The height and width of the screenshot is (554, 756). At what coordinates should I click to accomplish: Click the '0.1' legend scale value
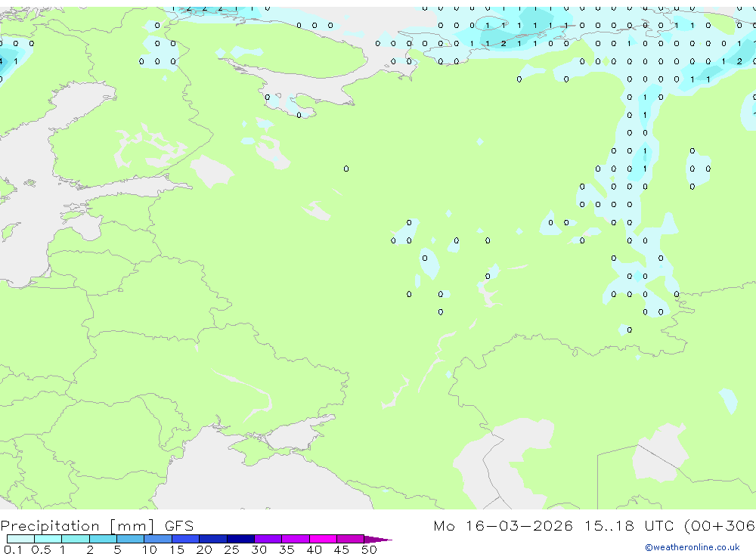(13, 549)
